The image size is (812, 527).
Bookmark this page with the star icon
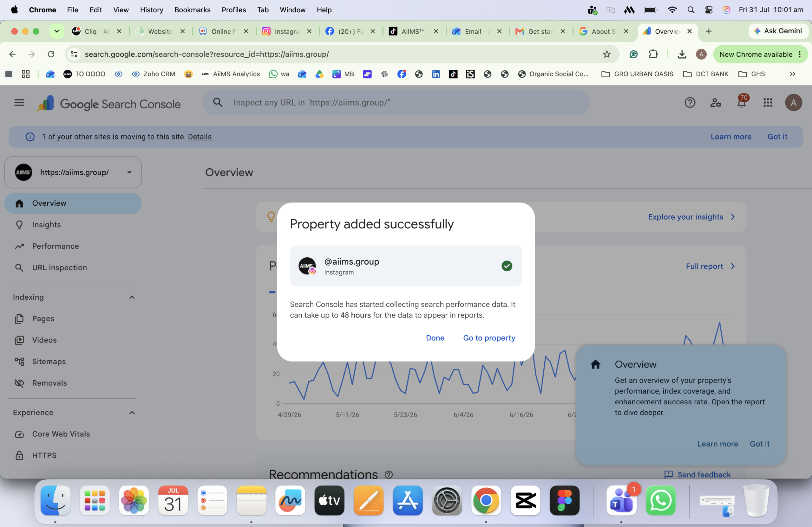(x=606, y=54)
